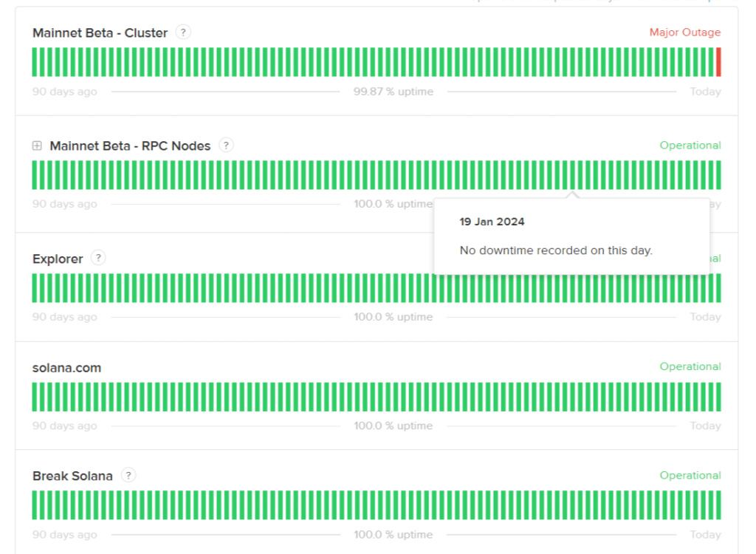The image size is (756, 554).
Task: Click the 19 Jan 2024 tooltip date
Action: [x=492, y=222]
